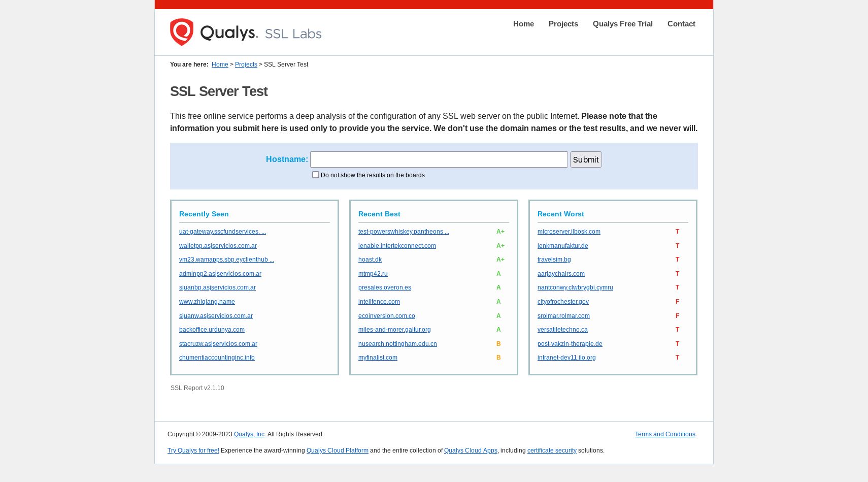Open cityofrochester.gov in Recent Worst
This screenshot has width=868, height=482.
563,302
